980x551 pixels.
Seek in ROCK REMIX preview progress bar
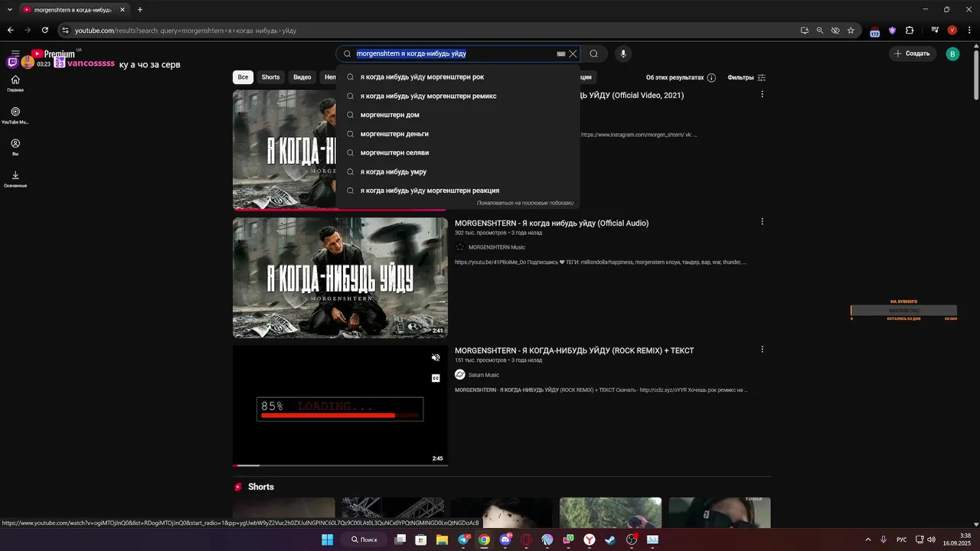click(x=340, y=465)
